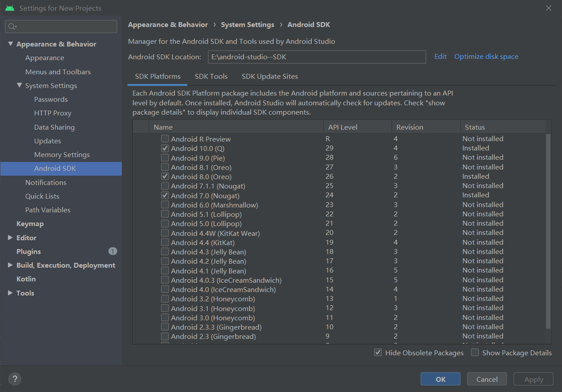Close the Settings for New Projects dialog
Image resolution: width=562 pixels, height=392 pixels.
(x=549, y=8)
